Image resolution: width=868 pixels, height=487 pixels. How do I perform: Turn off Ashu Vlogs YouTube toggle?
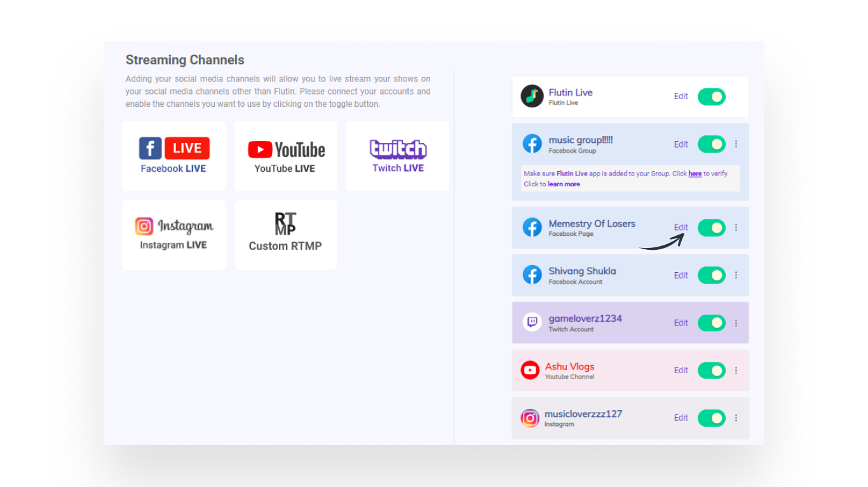click(x=712, y=370)
